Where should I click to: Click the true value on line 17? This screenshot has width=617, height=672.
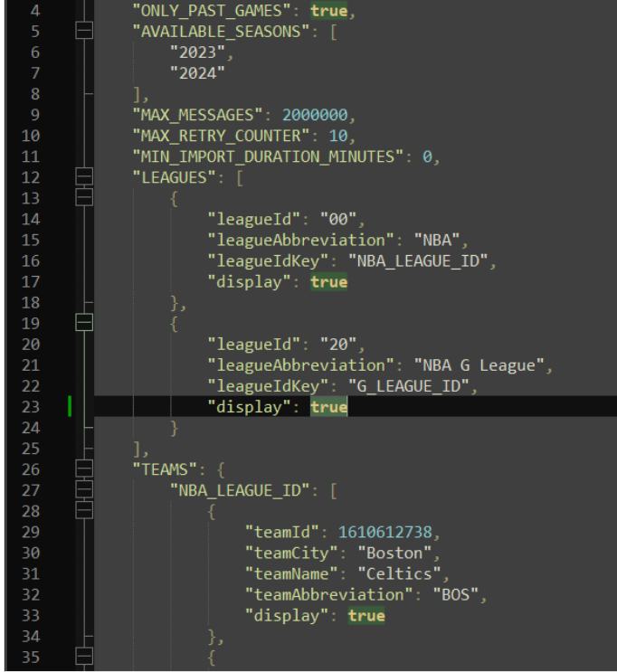point(329,281)
